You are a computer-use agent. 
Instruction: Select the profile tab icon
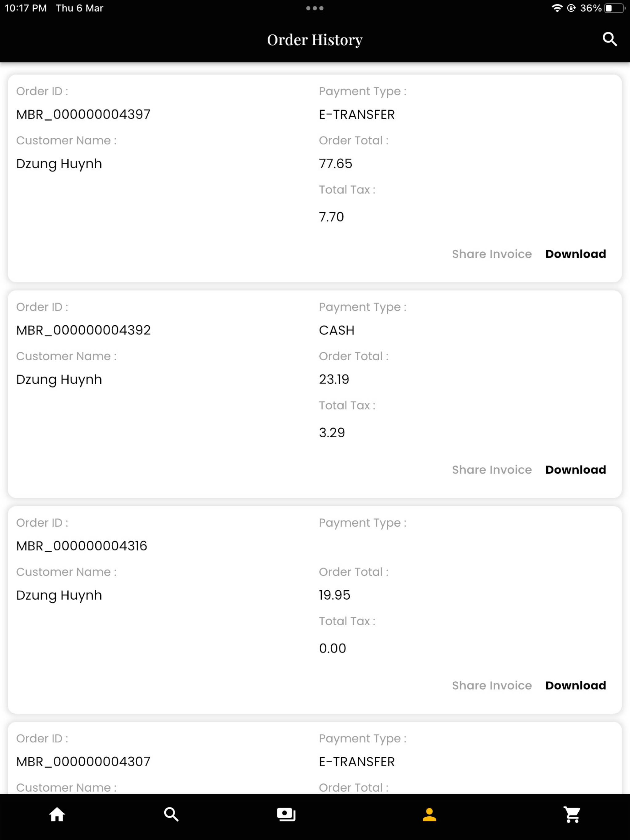coord(429,814)
